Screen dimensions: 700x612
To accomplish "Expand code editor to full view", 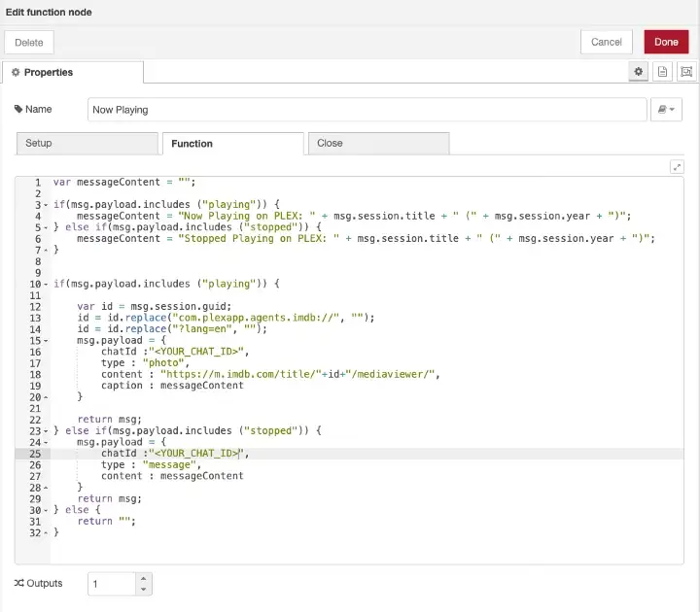I will 677,167.
